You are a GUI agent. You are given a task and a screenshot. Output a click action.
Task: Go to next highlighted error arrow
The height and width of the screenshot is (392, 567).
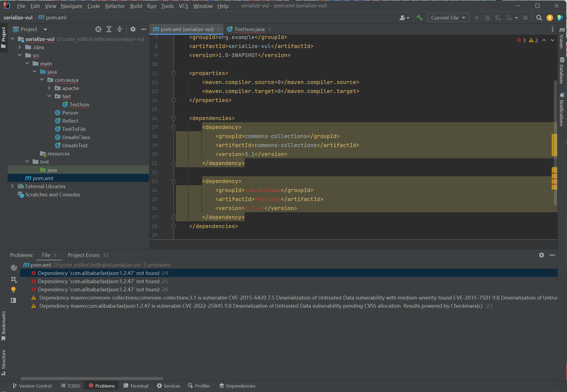(553, 40)
